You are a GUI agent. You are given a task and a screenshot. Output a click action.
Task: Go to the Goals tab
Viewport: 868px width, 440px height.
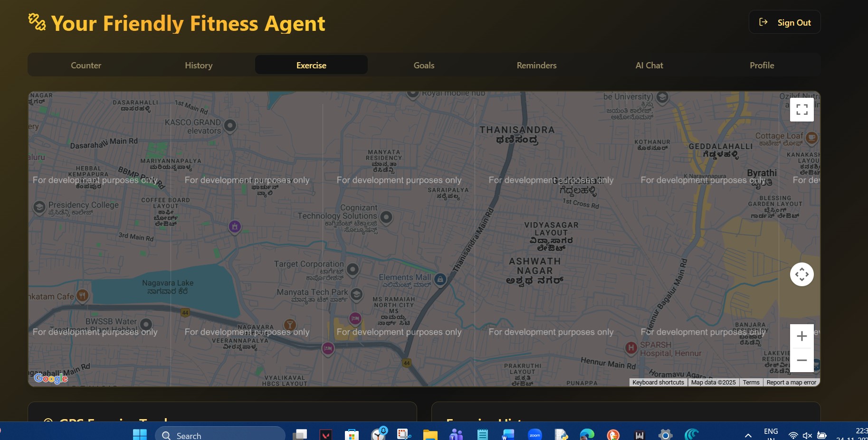click(424, 65)
